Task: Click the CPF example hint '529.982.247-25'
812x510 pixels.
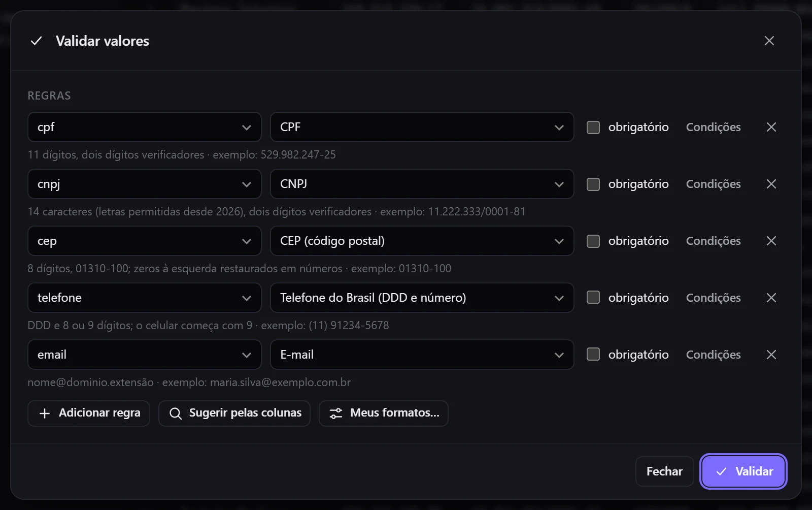Action: click(x=298, y=154)
